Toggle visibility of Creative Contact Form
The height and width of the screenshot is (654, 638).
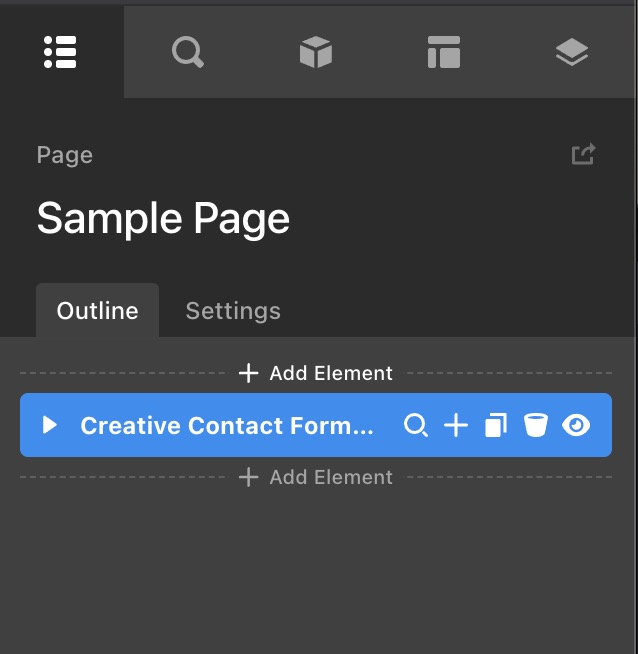click(x=576, y=425)
